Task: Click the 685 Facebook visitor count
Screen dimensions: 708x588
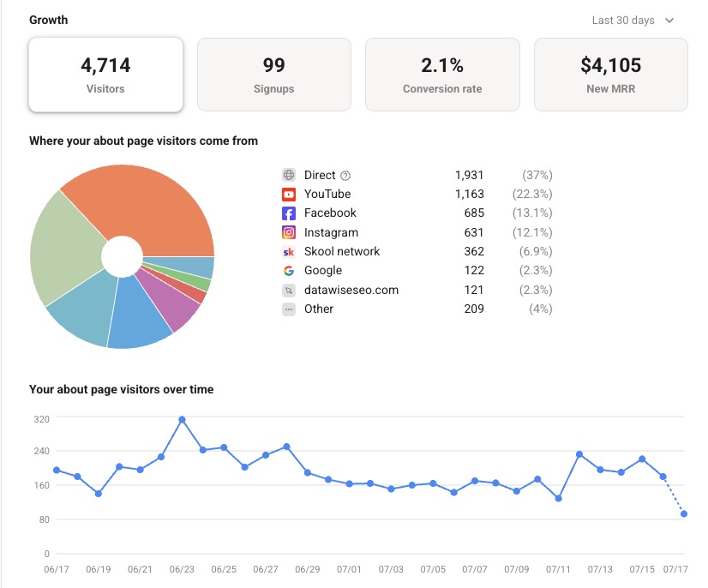Action: [474, 213]
